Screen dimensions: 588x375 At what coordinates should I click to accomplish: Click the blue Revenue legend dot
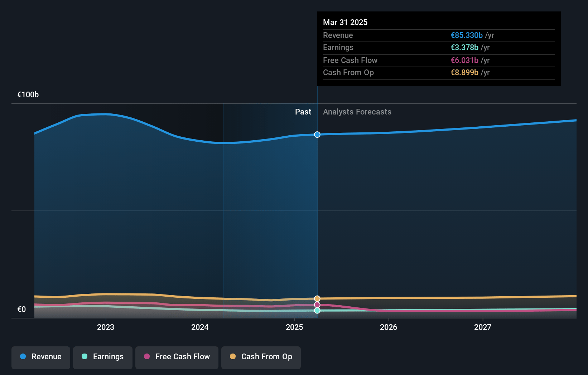pyautogui.click(x=23, y=356)
